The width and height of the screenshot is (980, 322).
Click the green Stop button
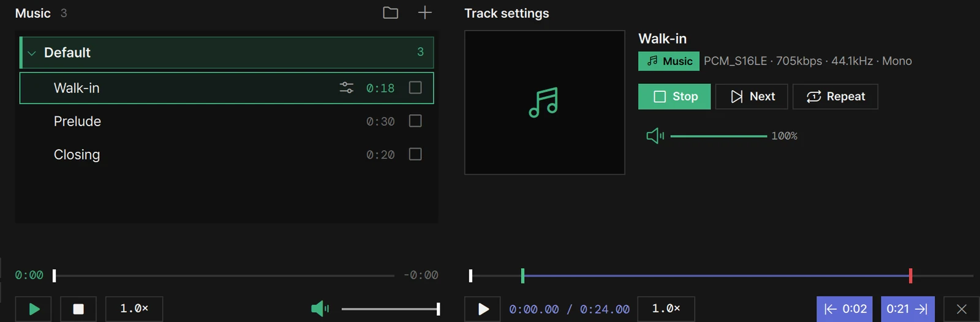coord(674,97)
